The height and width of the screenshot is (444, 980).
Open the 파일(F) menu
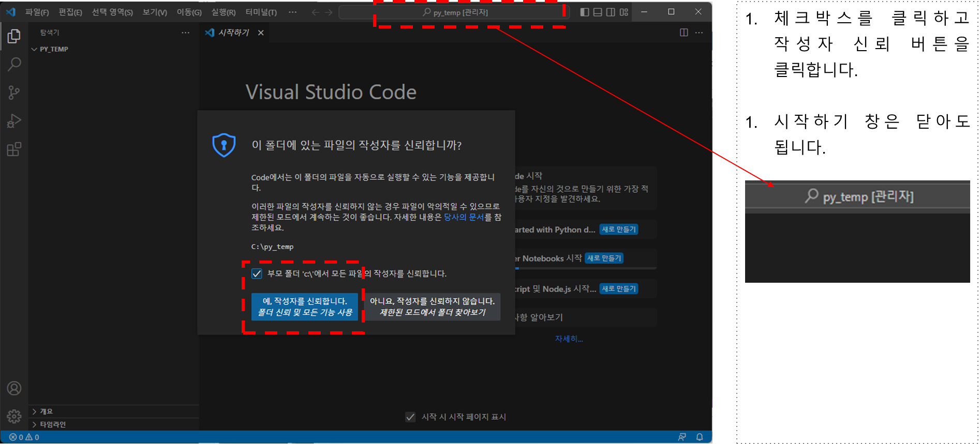[37, 12]
